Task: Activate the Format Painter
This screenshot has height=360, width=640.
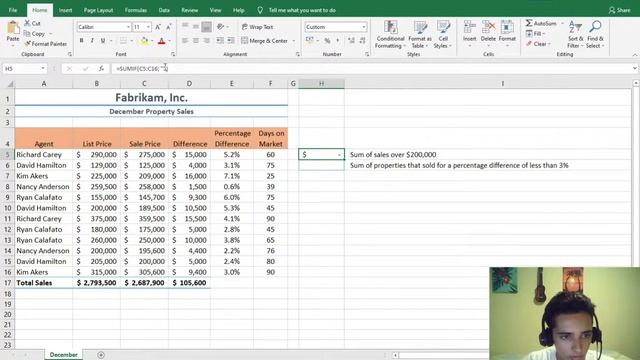Action: coord(45,44)
